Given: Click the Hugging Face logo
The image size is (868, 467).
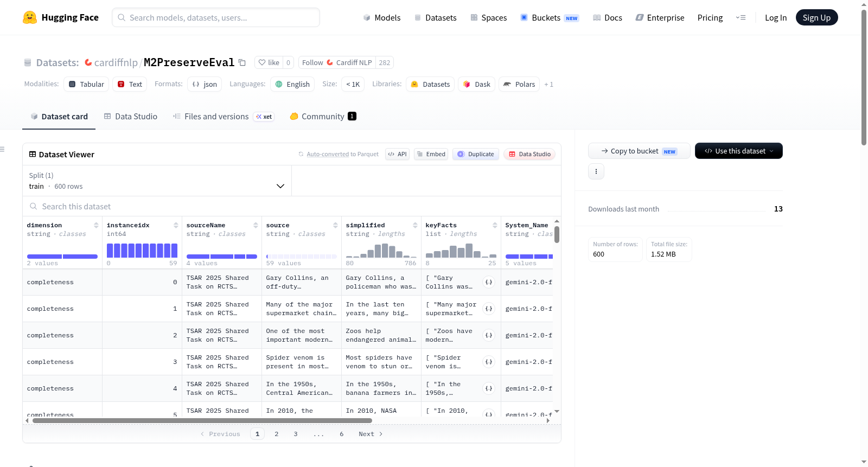Looking at the screenshot, I should pyautogui.click(x=61, y=17).
